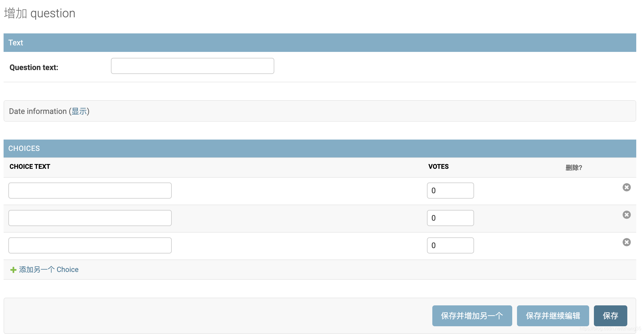The image size is (644, 334).
Task: Expand Date information with 显示 link
Action: click(79, 111)
